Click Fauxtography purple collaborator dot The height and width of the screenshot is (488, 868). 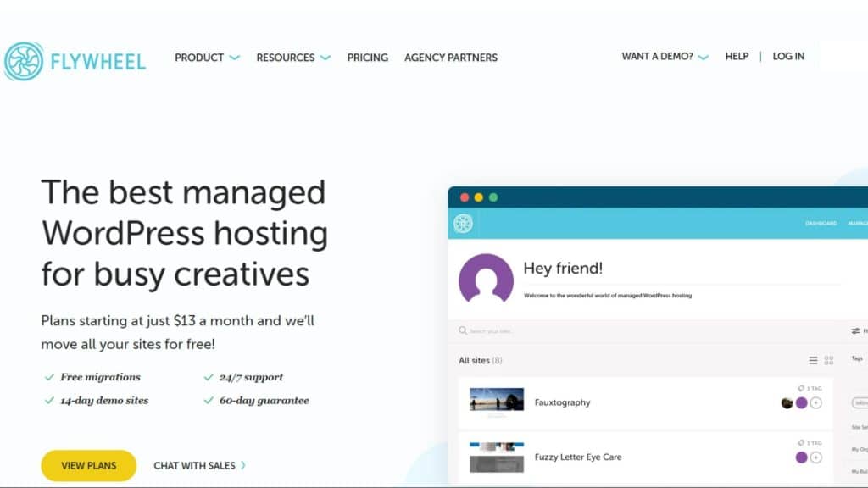[802, 403]
